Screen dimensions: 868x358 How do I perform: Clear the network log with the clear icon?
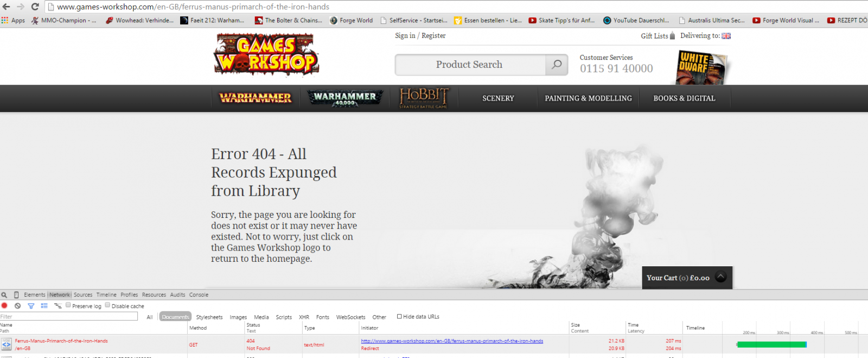pos(17,306)
